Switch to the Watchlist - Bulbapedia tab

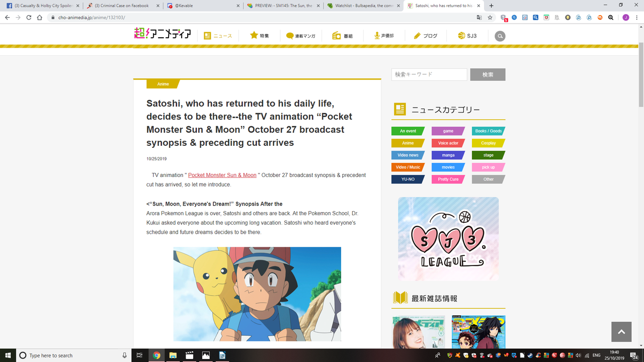click(x=363, y=6)
